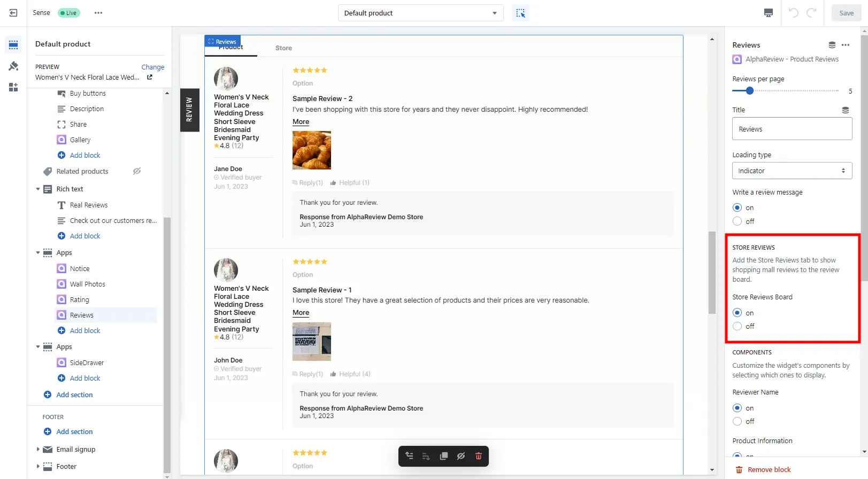Click Reply(1) on Sample Review - 2
The height and width of the screenshot is (479, 868).
pyautogui.click(x=308, y=183)
